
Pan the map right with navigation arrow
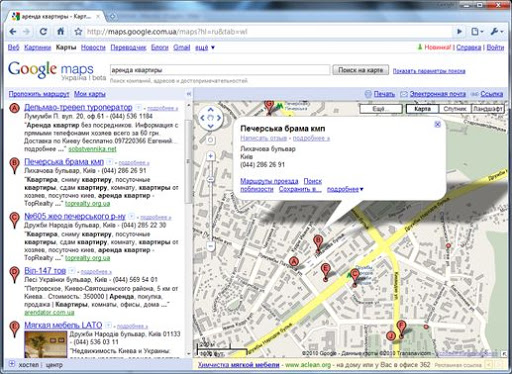point(219,118)
